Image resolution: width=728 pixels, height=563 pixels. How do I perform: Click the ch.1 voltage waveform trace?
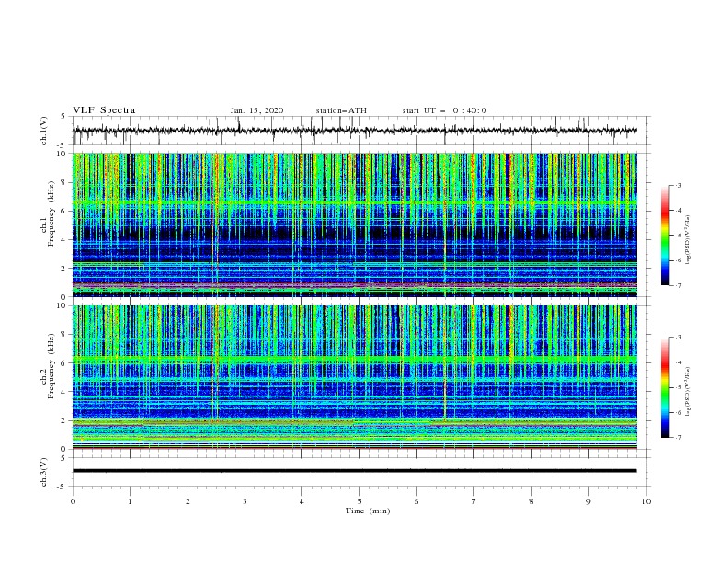tap(354, 131)
